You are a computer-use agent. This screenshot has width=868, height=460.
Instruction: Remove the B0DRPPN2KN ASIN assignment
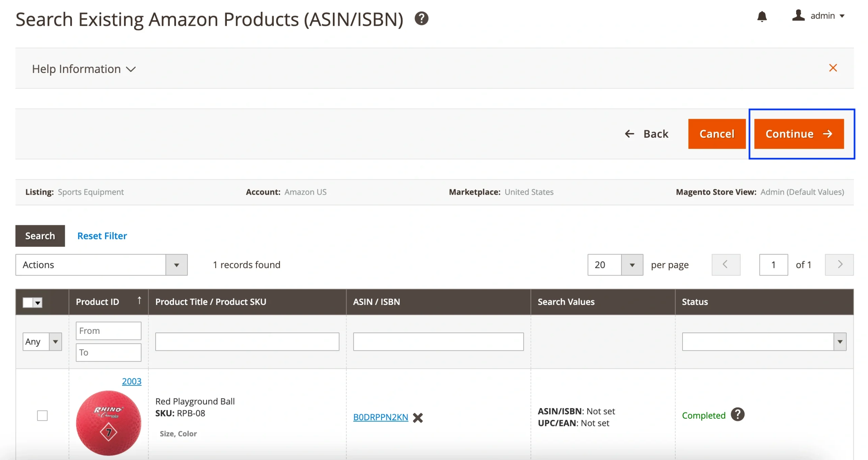pos(418,418)
